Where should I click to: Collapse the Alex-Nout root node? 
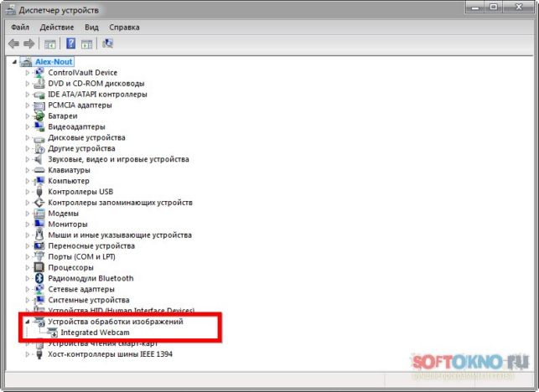click(x=14, y=62)
